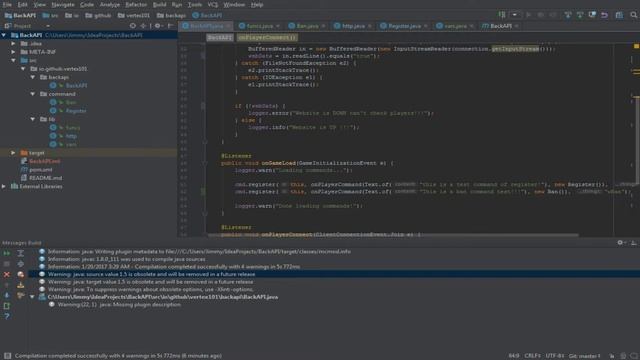Click the tool windows quick access icon
640x360 pixels.
pyautogui.click(x=7, y=356)
